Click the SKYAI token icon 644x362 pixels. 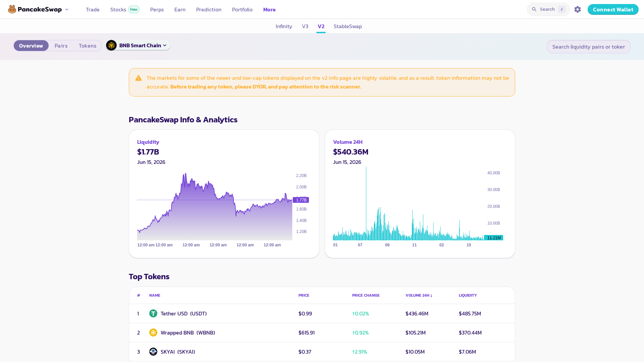click(153, 352)
